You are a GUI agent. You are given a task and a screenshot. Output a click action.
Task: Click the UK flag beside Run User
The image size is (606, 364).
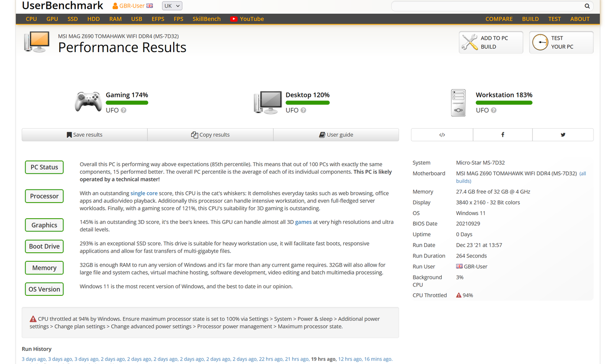click(x=459, y=266)
